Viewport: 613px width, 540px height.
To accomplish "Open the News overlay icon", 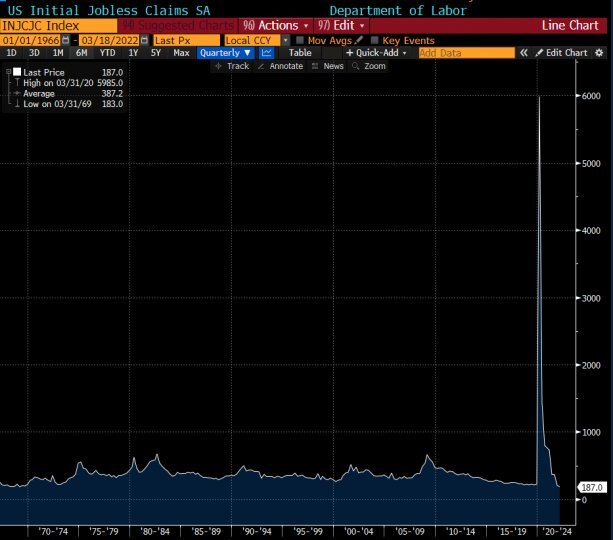I will coord(327,66).
